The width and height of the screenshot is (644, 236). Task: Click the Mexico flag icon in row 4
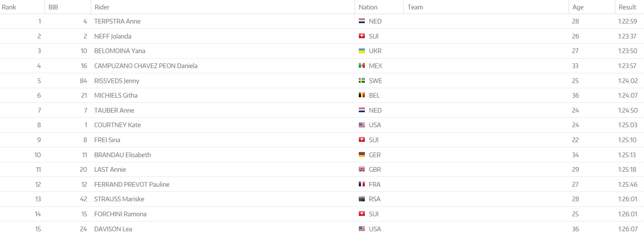pos(362,66)
